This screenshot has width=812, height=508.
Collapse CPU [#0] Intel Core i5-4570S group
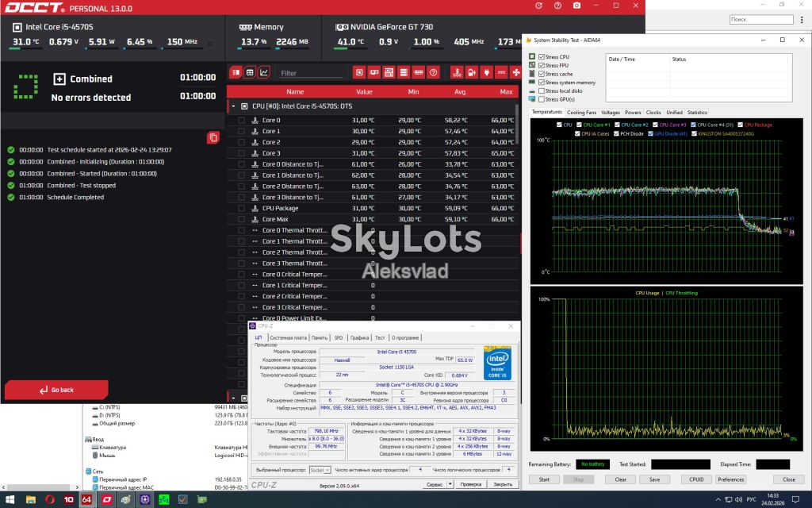pos(233,106)
